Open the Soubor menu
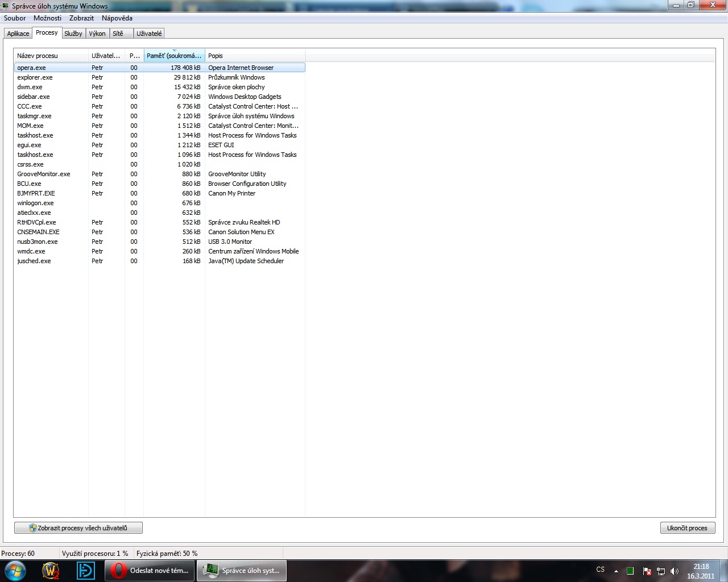The height and width of the screenshot is (582, 728). (x=15, y=18)
